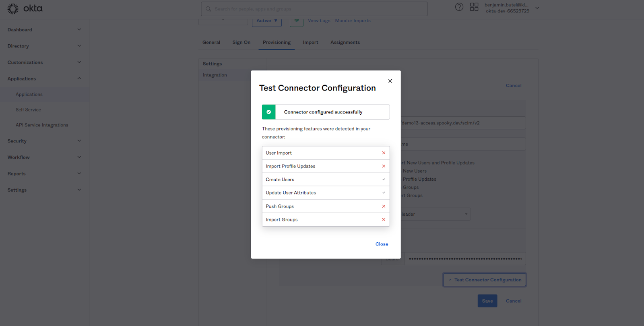The image size is (644, 326).
Task: Collapse the Applications sidebar section
Action: click(79, 78)
